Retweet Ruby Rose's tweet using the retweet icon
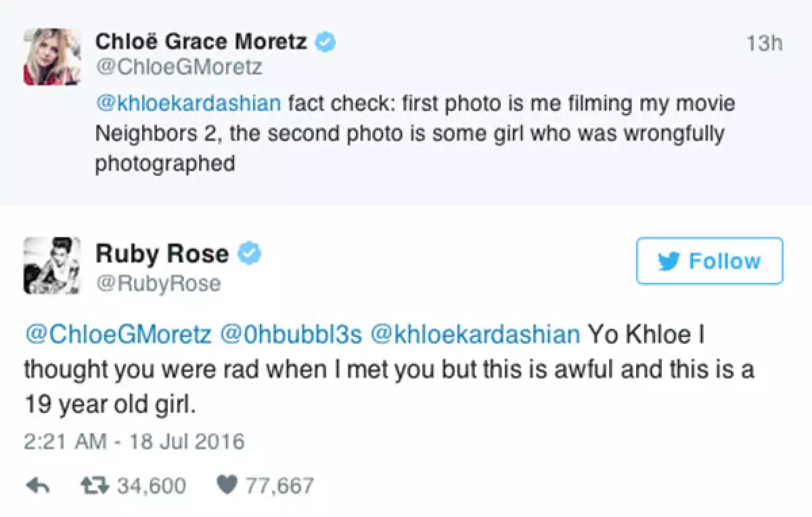Viewport: 812px width, 517px height. (94, 485)
